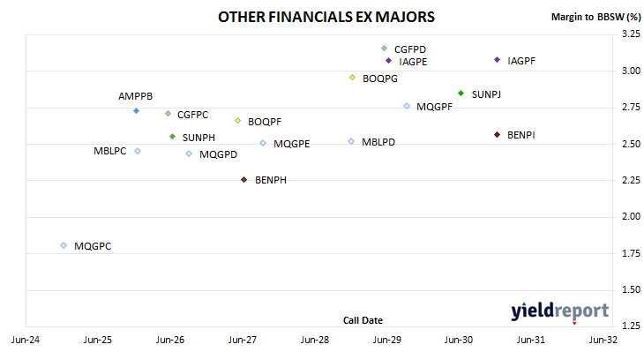Viewport: 644px width, 352px height.
Task: Click the MQGPF label text
Action: pos(435,108)
